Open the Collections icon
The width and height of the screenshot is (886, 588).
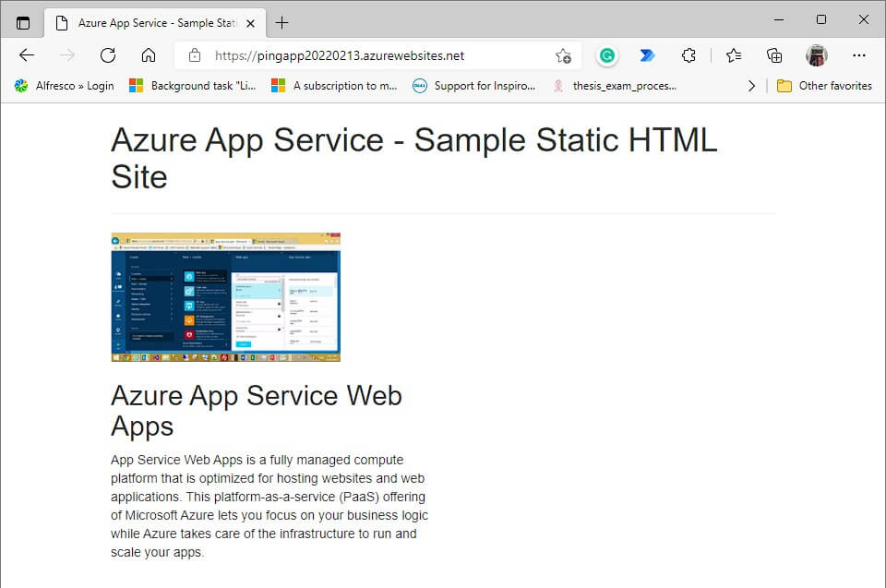point(774,55)
